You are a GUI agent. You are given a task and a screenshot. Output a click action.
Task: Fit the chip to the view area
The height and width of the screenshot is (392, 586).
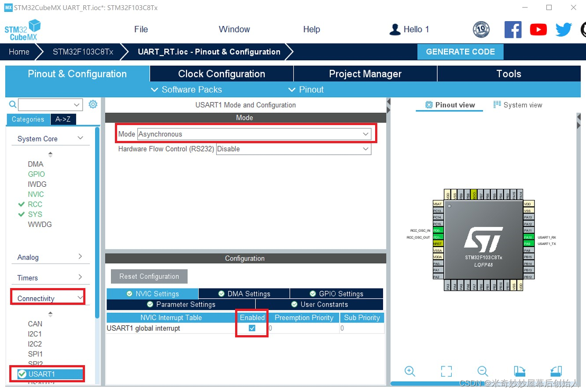coord(446,371)
